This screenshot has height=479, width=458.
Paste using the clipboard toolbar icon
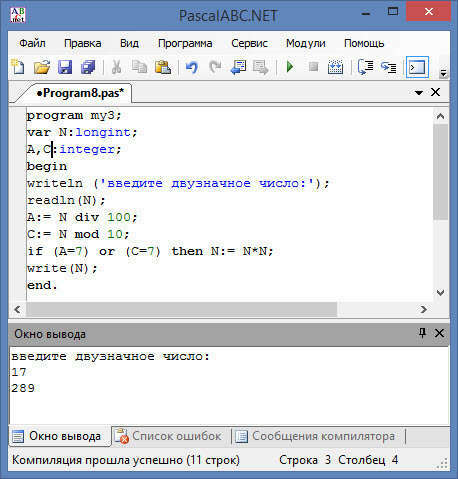pyautogui.click(x=163, y=67)
